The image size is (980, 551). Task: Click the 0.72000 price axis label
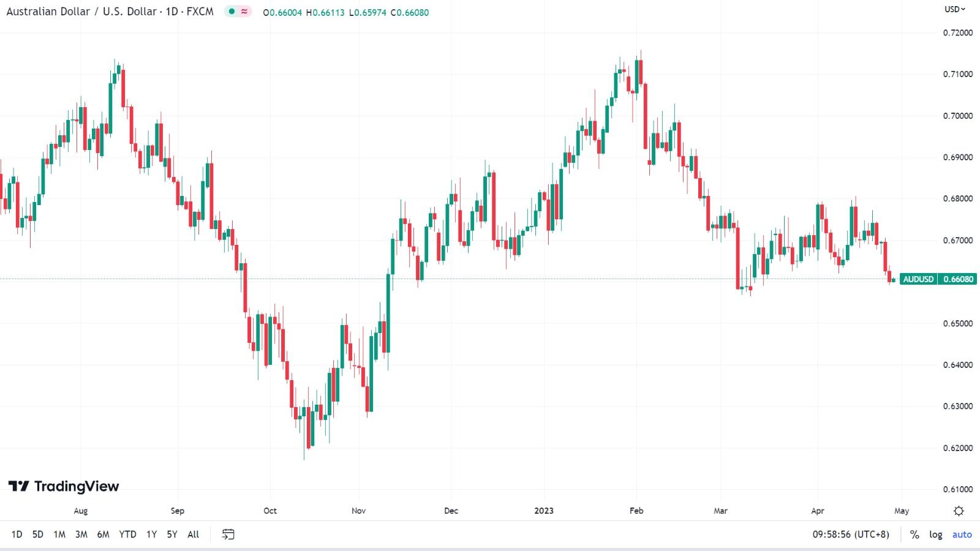point(958,32)
